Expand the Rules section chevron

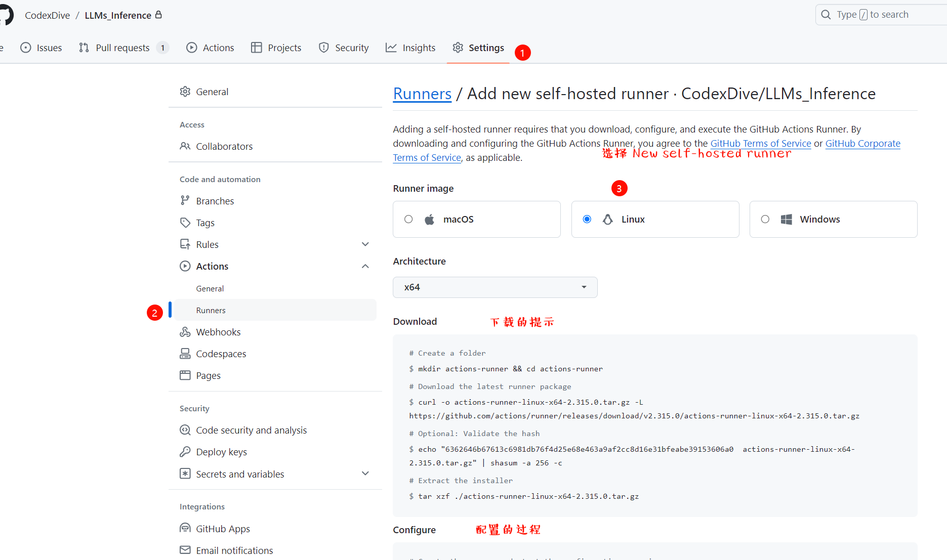(365, 244)
